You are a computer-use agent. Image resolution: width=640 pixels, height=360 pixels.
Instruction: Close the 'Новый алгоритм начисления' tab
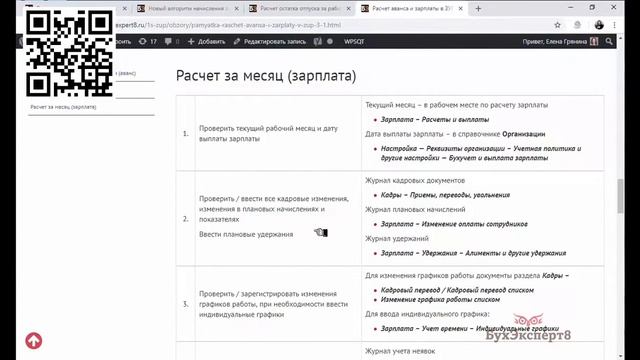click(236, 8)
